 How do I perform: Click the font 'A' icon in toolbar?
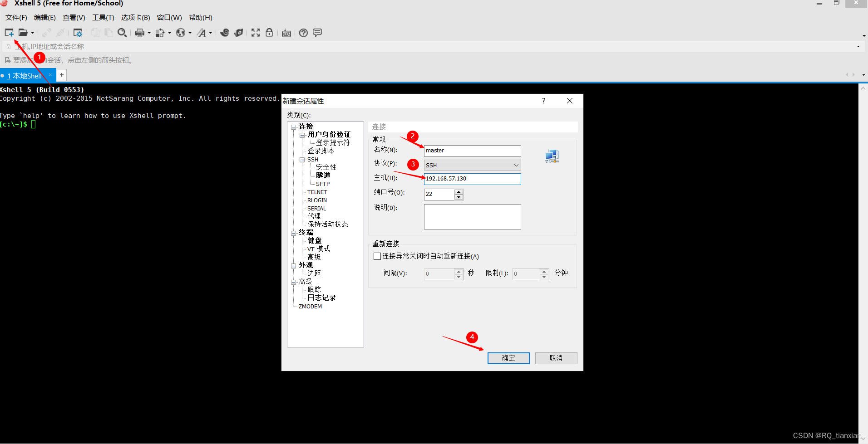[202, 33]
